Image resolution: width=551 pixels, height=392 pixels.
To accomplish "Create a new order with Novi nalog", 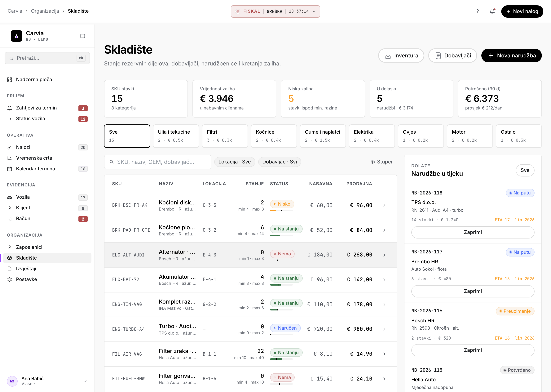I will 522,11.
